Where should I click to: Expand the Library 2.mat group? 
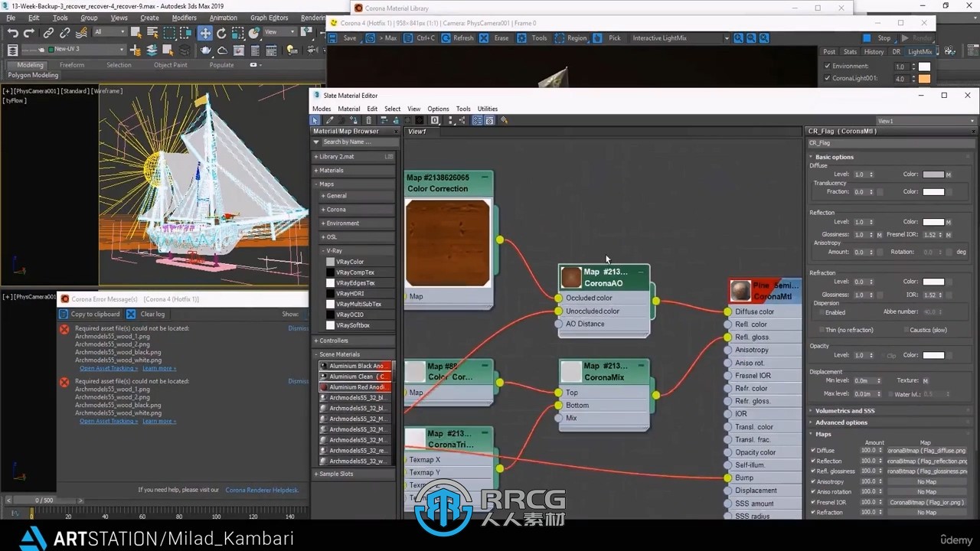pyautogui.click(x=354, y=156)
